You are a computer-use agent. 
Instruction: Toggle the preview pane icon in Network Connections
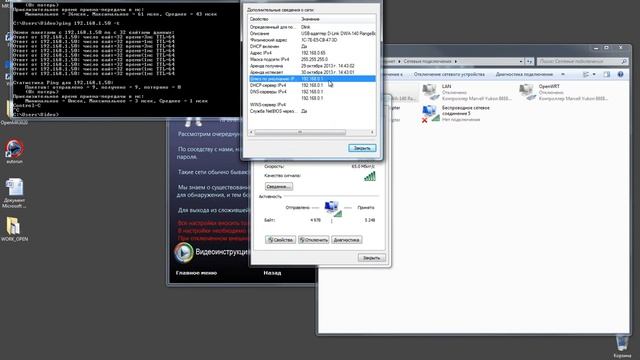click(607, 74)
